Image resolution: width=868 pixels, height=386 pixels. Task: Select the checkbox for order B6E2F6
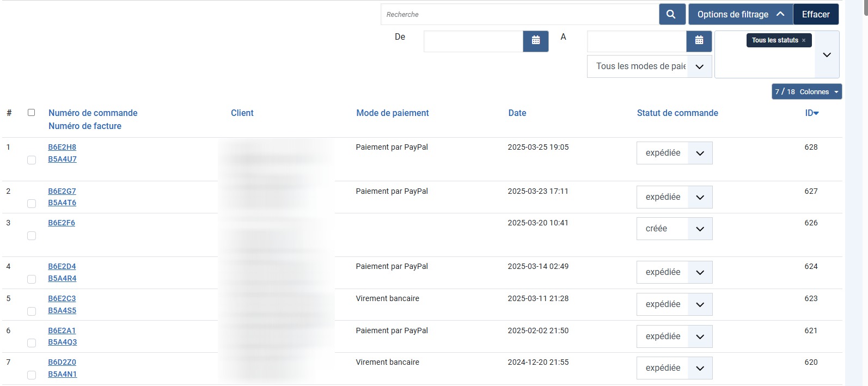click(x=32, y=236)
